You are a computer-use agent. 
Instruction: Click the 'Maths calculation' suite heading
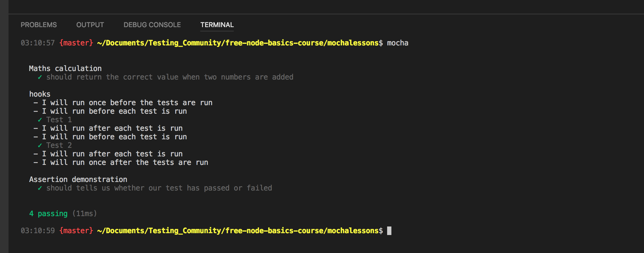tap(65, 69)
